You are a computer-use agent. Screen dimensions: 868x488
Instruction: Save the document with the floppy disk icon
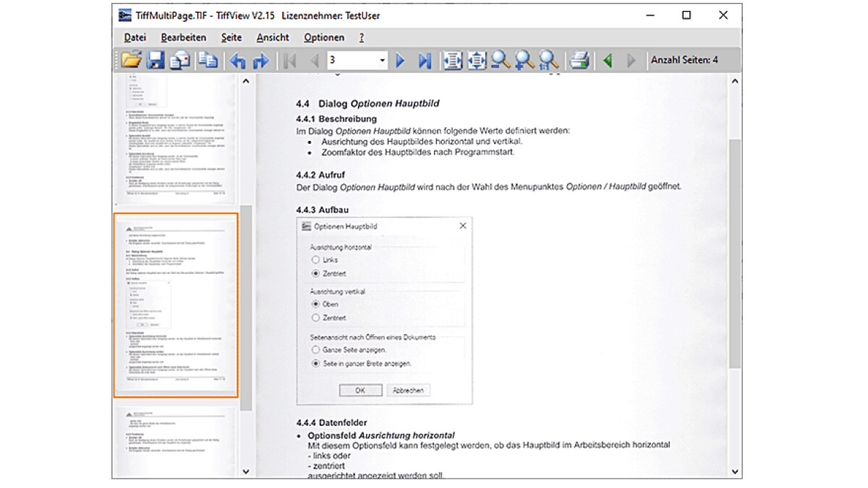click(156, 61)
